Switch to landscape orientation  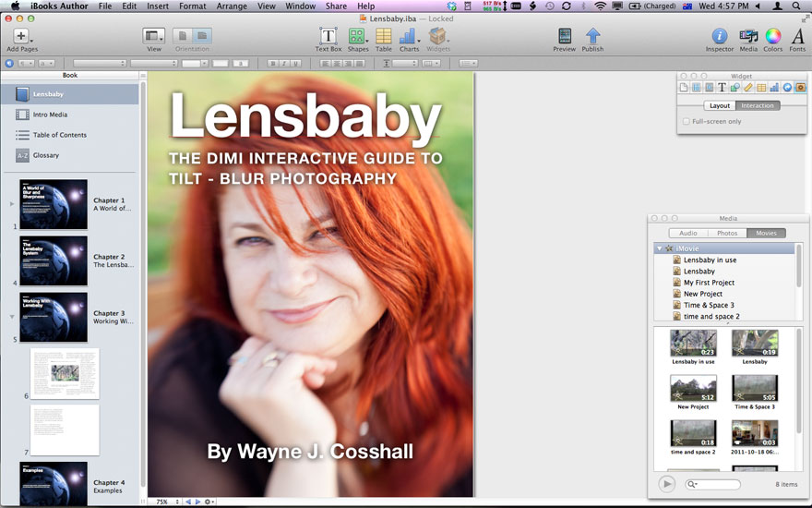tap(202, 36)
